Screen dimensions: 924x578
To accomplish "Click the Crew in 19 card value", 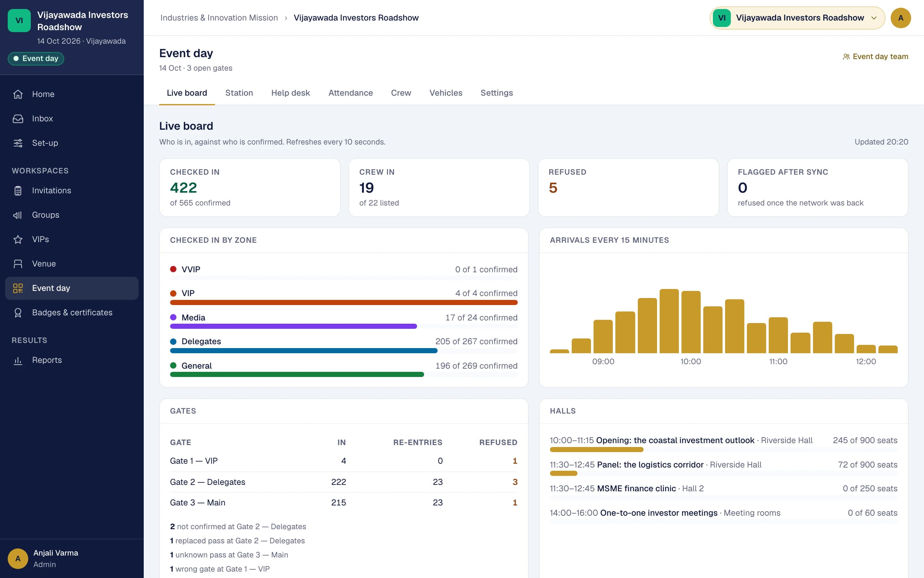I will point(366,188).
